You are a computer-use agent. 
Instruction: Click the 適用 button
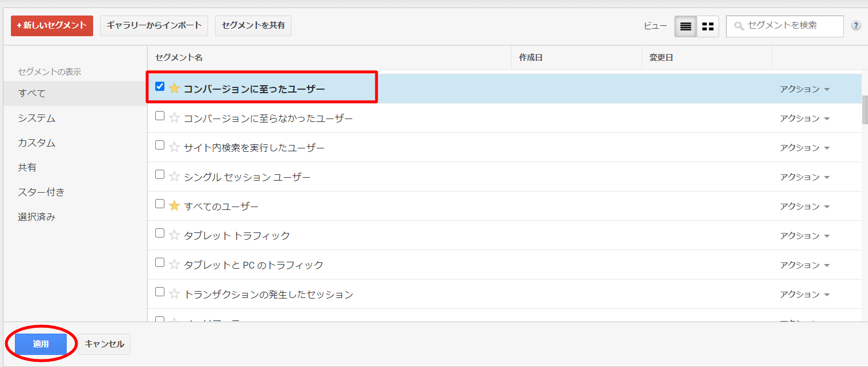[41, 344]
